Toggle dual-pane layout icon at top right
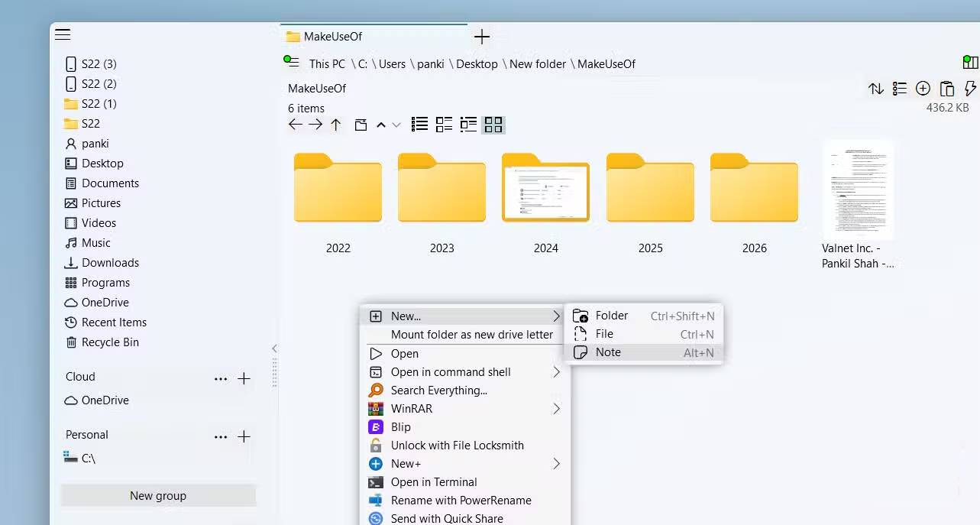The width and height of the screenshot is (980, 525). click(970, 63)
